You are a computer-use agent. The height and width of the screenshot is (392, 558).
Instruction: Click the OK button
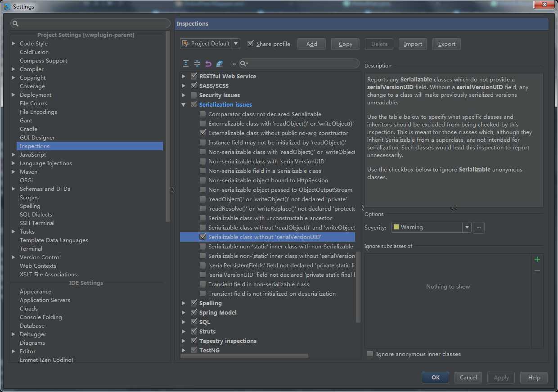point(435,378)
